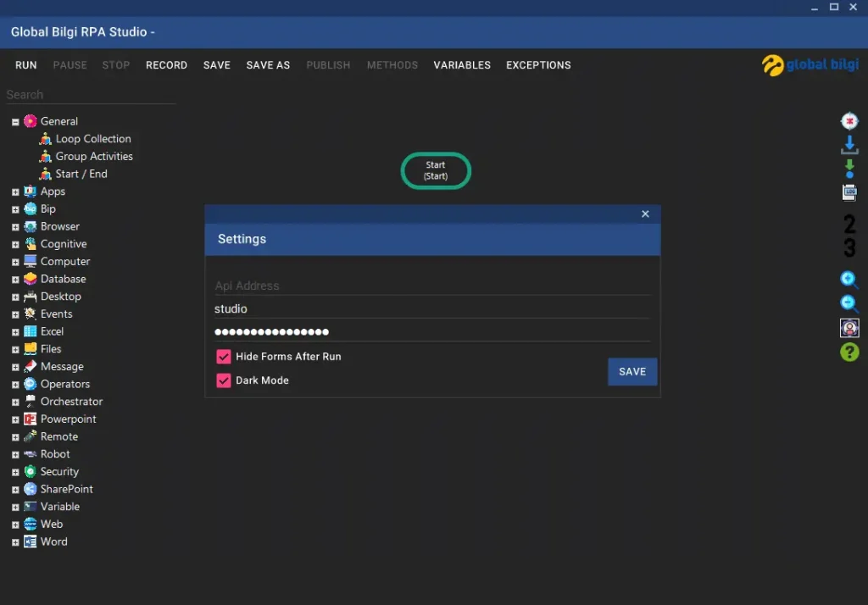Click SAVE AS in the top menu
Screen dimensions: 868x605
(x=268, y=65)
